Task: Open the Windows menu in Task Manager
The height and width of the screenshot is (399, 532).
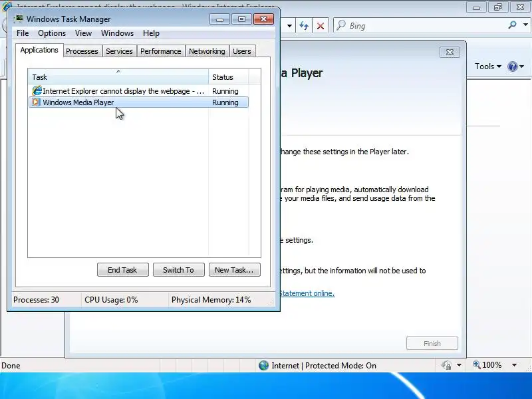Action: (x=117, y=33)
